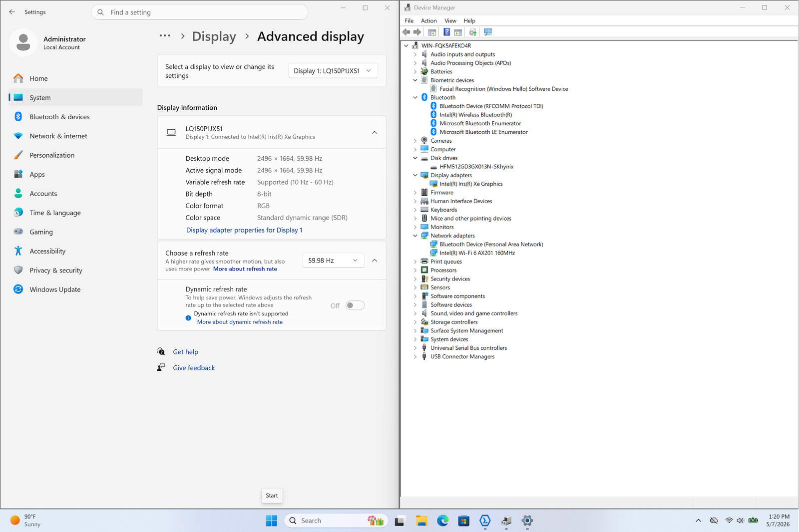799x532 pixels.
Task: Click Show/Hide Console Tree toolbar icon
Action: tap(432, 32)
